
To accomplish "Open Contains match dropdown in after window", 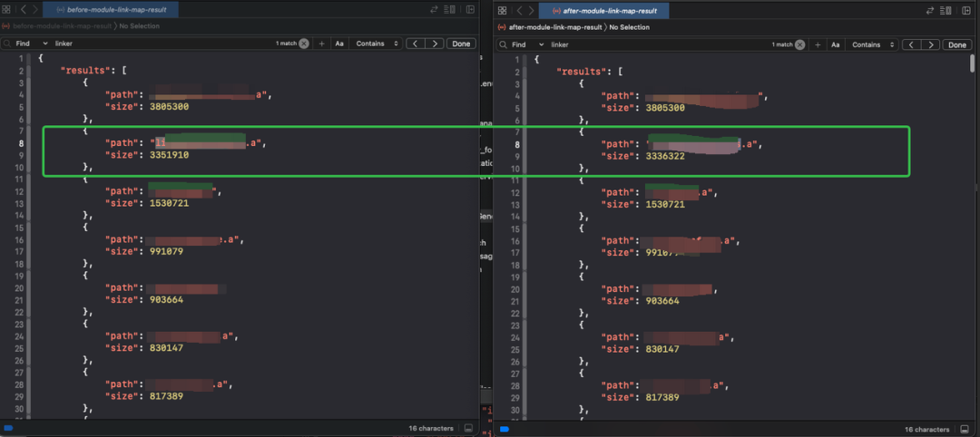I will coord(873,45).
